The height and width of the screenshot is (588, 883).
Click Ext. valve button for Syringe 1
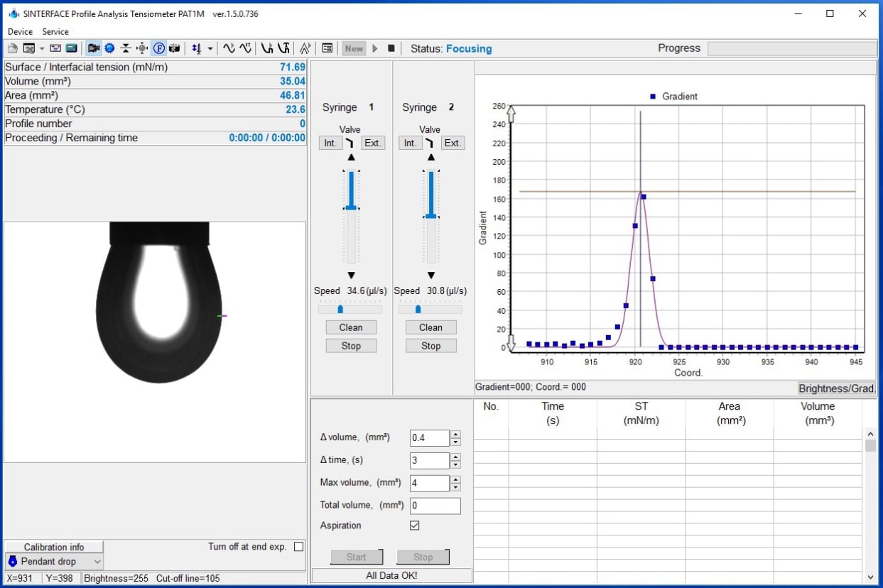373,143
